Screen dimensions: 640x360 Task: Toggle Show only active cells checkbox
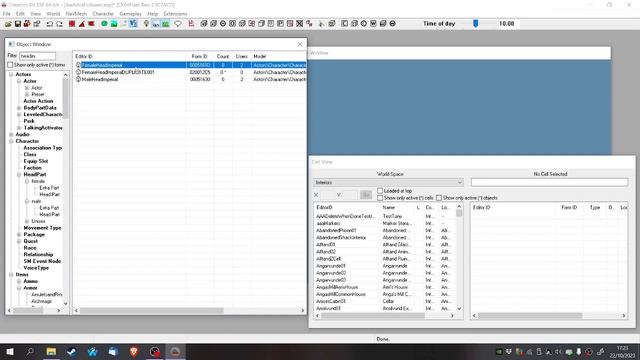(x=380, y=198)
